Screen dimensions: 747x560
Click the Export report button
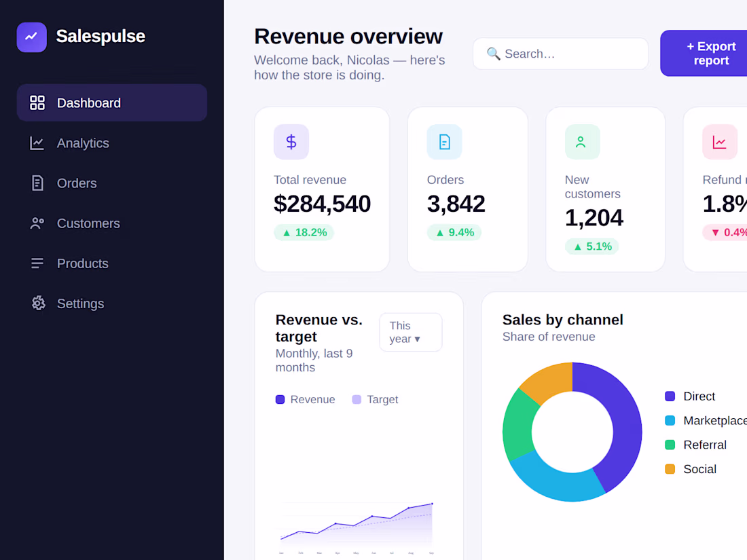704,54
